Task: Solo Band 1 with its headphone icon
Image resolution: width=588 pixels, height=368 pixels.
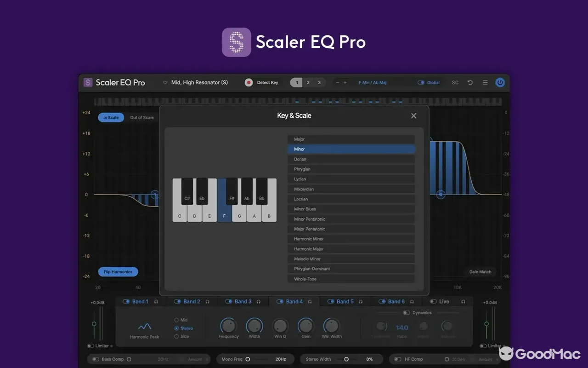Action: [x=156, y=302]
